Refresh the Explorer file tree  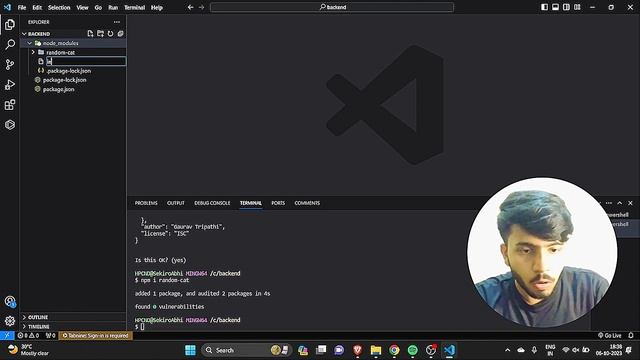pyautogui.click(x=110, y=33)
